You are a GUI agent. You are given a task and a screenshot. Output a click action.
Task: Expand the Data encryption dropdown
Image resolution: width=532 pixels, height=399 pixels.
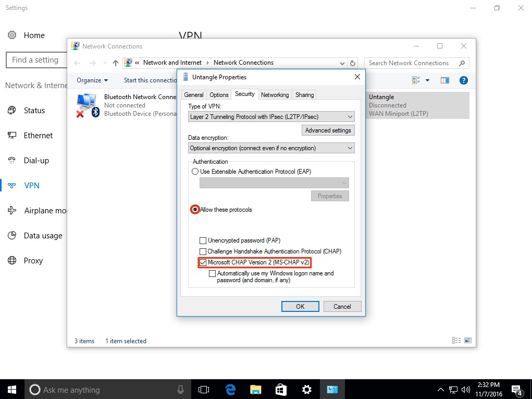click(x=271, y=148)
